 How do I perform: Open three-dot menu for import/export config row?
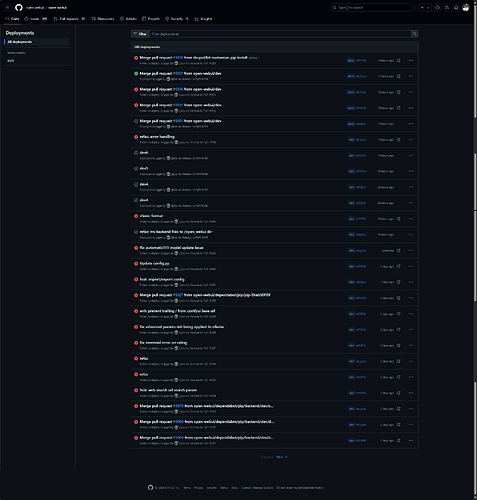(411, 282)
